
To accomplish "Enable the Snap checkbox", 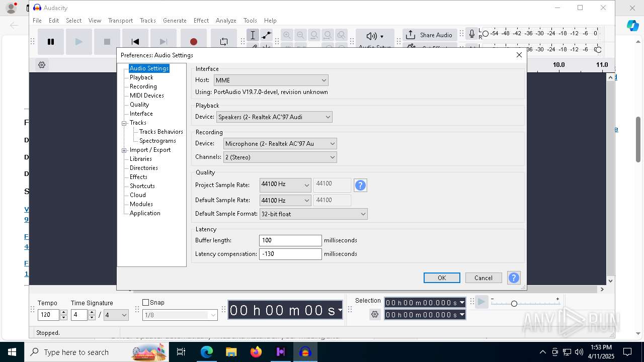I will (146, 303).
